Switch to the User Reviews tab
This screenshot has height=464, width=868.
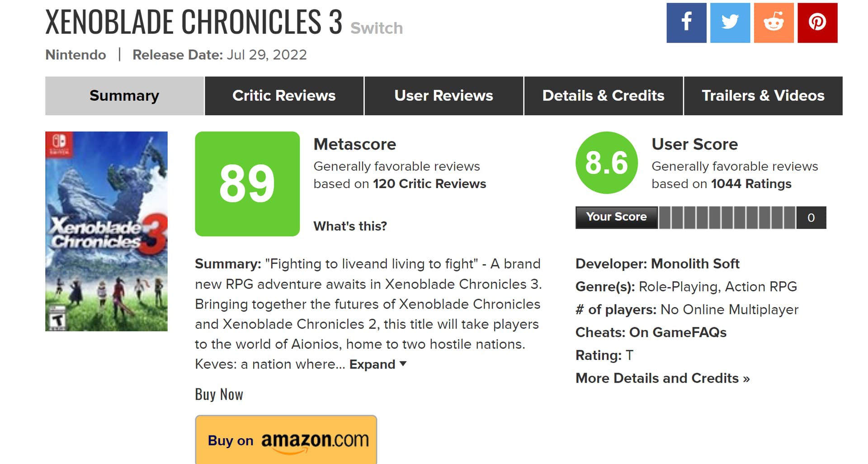(443, 96)
